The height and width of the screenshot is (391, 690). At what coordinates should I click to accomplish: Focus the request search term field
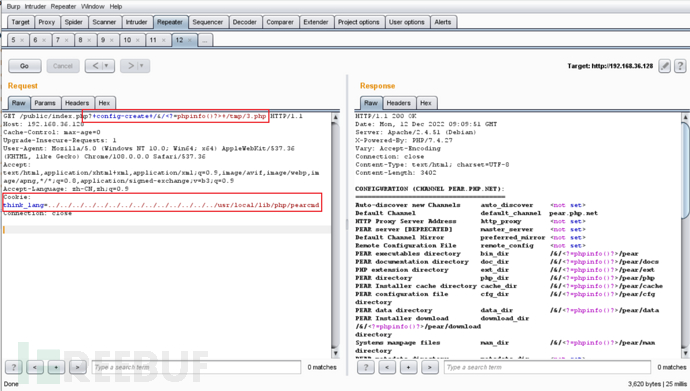(x=196, y=367)
